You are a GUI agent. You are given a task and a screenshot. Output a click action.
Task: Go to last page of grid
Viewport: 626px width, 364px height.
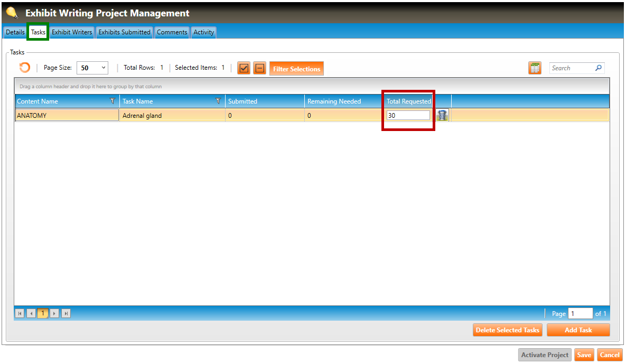(66, 313)
